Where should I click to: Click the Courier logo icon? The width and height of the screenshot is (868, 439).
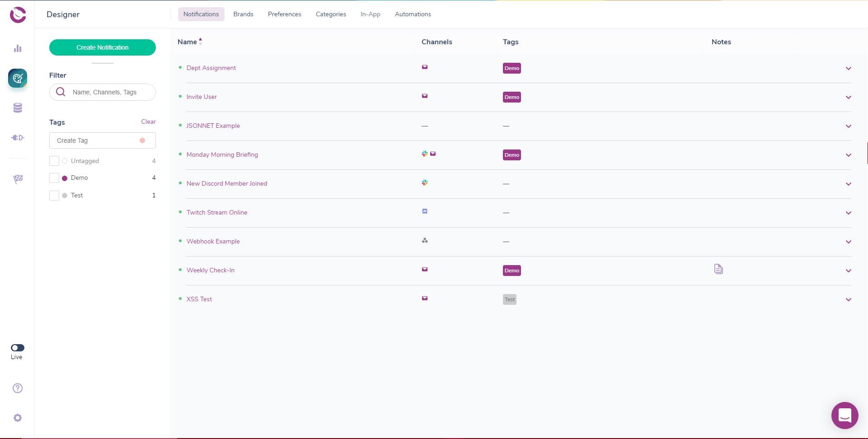pyautogui.click(x=18, y=15)
